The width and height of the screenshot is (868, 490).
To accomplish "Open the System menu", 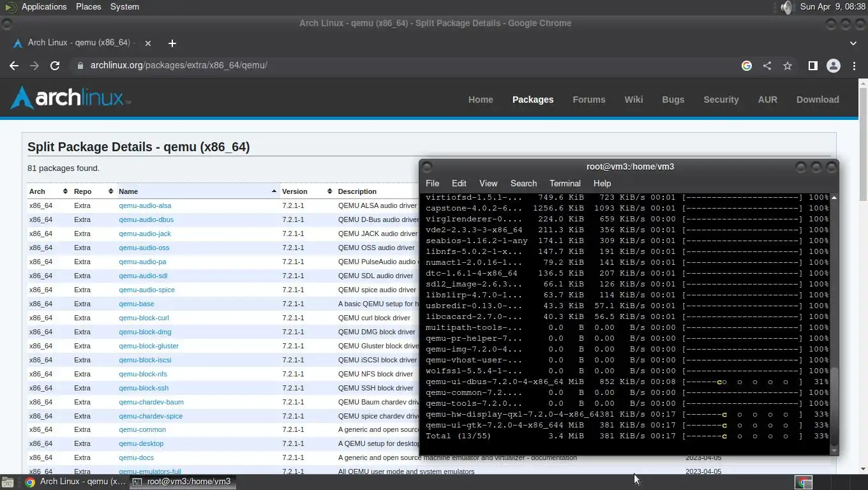I will (x=124, y=6).
